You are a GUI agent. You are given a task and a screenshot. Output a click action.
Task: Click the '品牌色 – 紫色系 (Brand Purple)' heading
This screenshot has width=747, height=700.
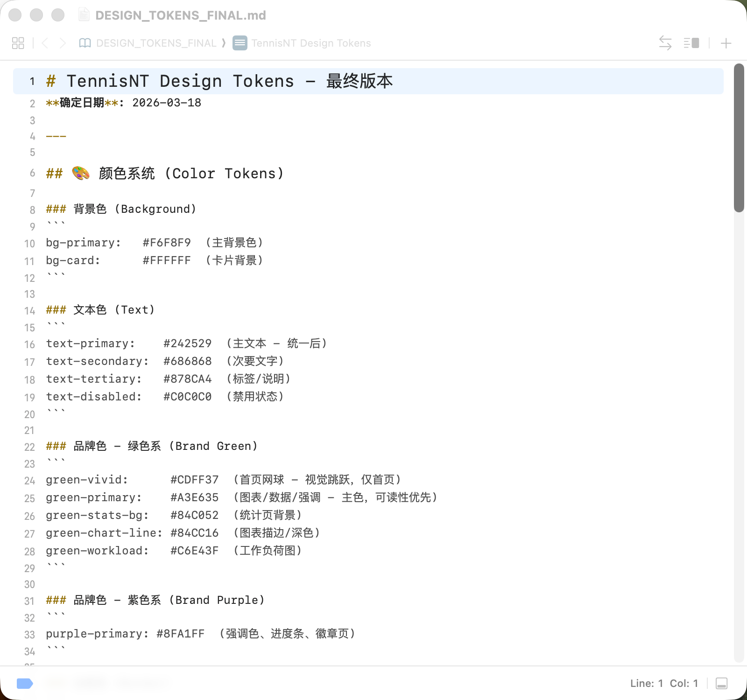pos(169,600)
